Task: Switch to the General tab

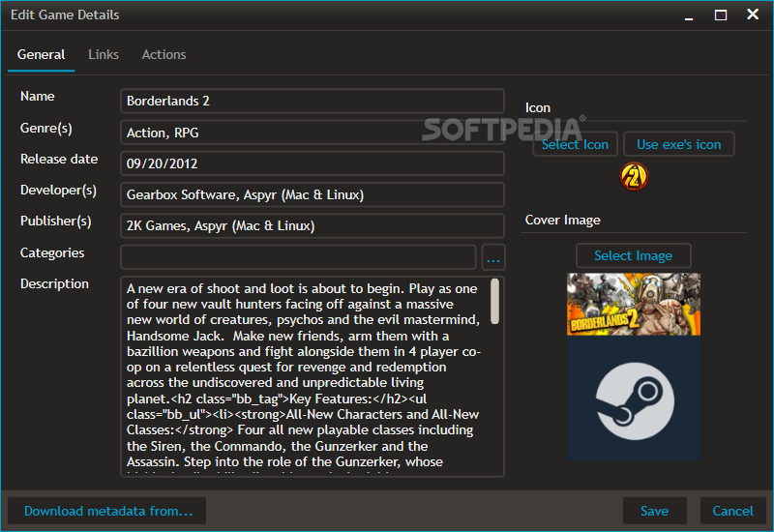Action: [x=41, y=55]
